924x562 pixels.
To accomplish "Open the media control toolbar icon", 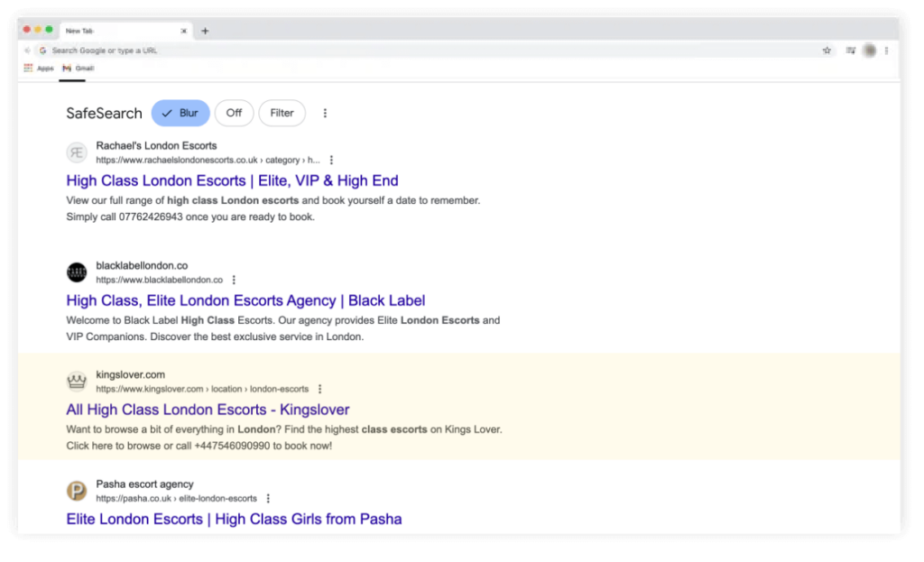I will pos(850,51).
